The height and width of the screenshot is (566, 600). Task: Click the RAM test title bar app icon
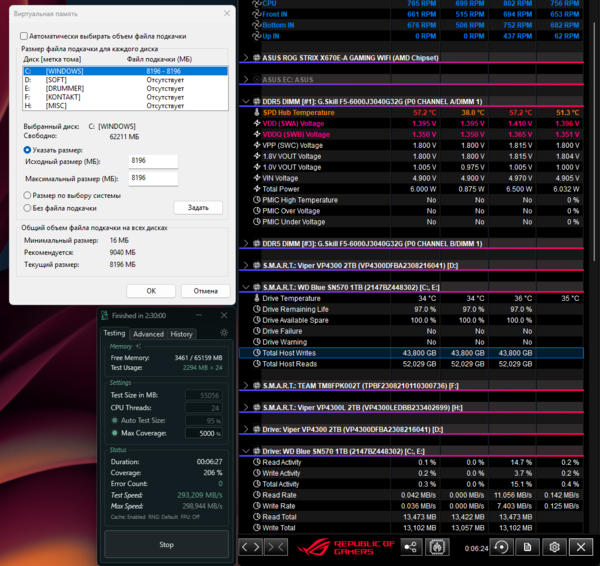coord(104,315)
